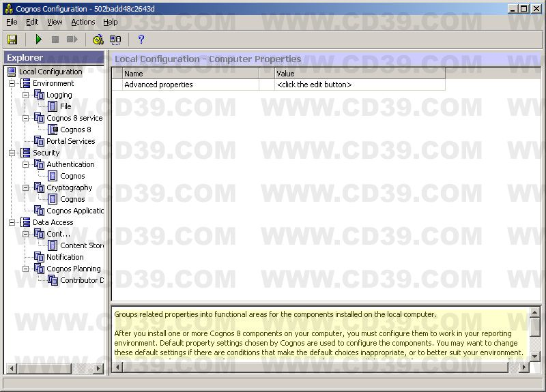Click the Advanced properties name cell

click(x=191, y=85)
